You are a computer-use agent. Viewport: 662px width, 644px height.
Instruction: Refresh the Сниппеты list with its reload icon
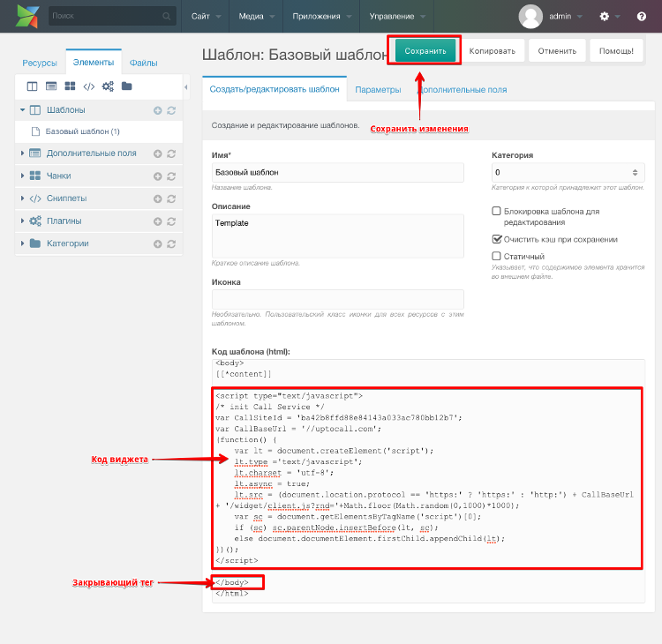171,198
